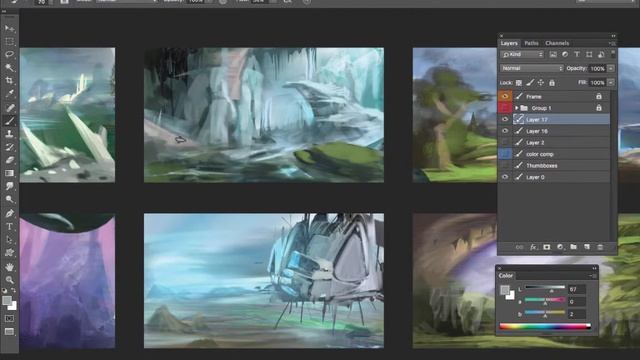Adjust the L lightness slider
Viewport: 640px width, 360px height.
click(545, 288)
